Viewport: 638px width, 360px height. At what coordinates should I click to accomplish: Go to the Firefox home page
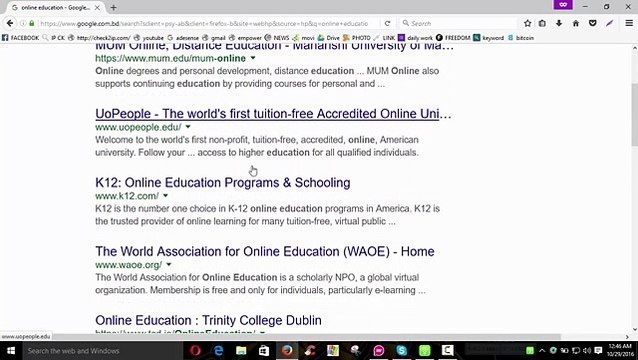576,23
